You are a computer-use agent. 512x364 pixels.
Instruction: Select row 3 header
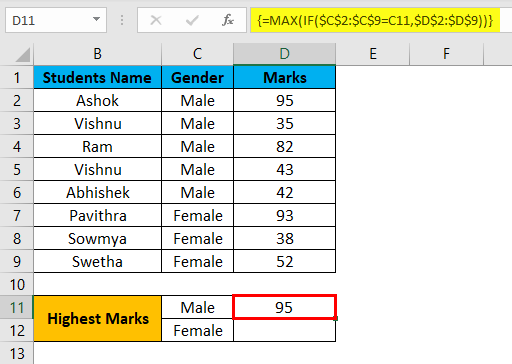point(17,123)
